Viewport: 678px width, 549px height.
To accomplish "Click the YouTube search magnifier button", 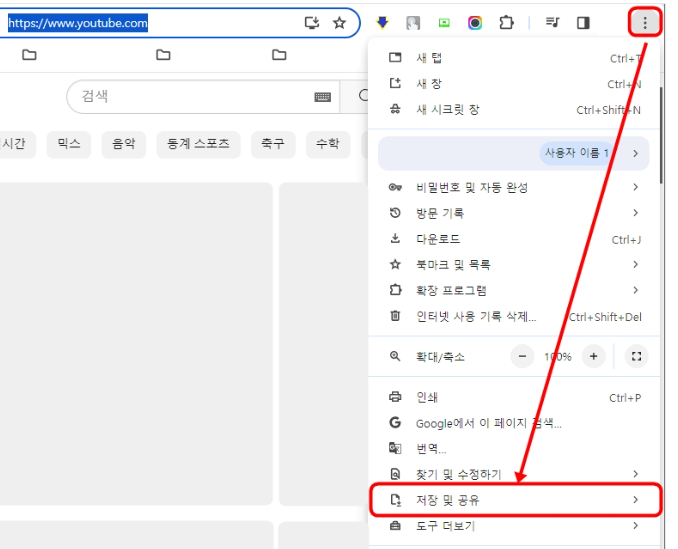I will point(355,96).
